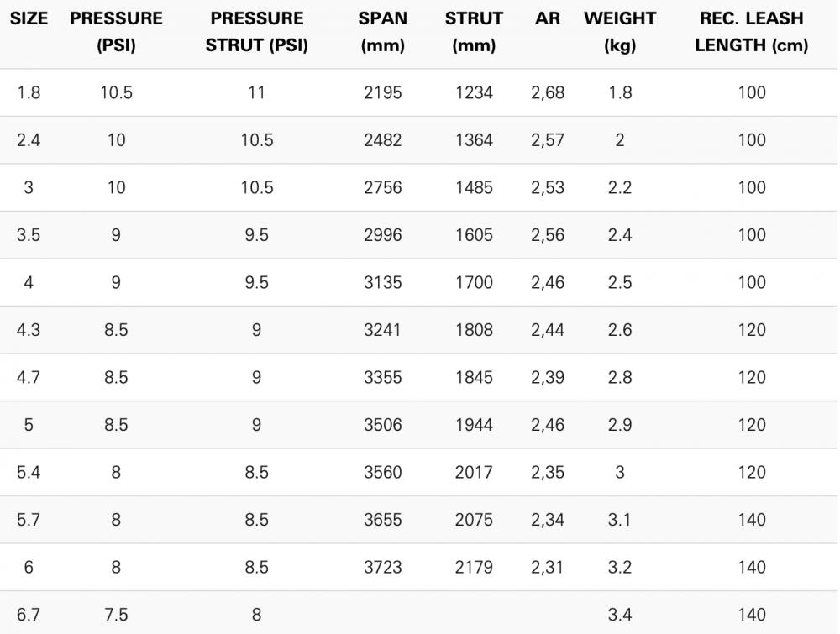Select the AR column header
The image size is (840, 634).
pyautogui.click(x=547, y=18)
